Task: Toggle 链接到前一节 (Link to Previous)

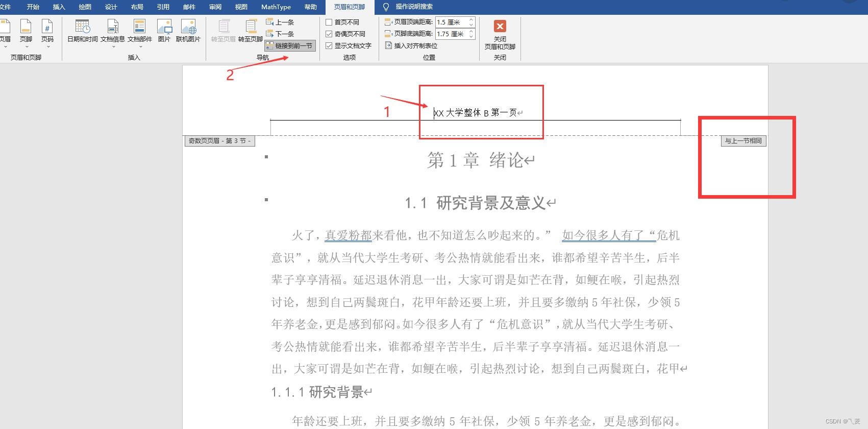Action: click(x=290, y=46)
